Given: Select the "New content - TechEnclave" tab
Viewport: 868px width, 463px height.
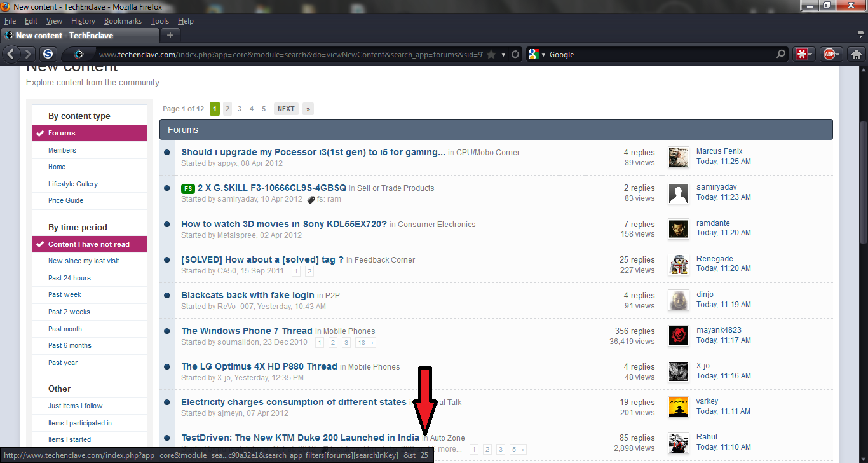Looking at the screenshot, I should tap(79, 35).
